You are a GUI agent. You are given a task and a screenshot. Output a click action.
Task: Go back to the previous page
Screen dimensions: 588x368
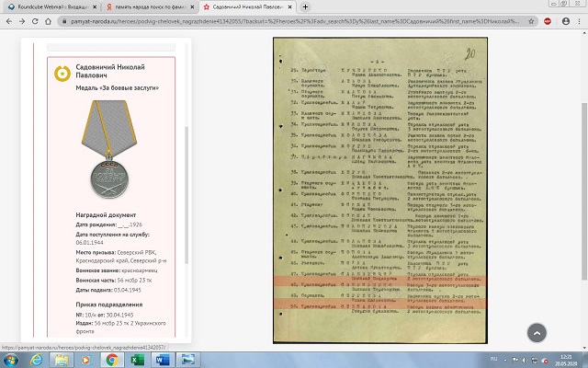point(9,21)
